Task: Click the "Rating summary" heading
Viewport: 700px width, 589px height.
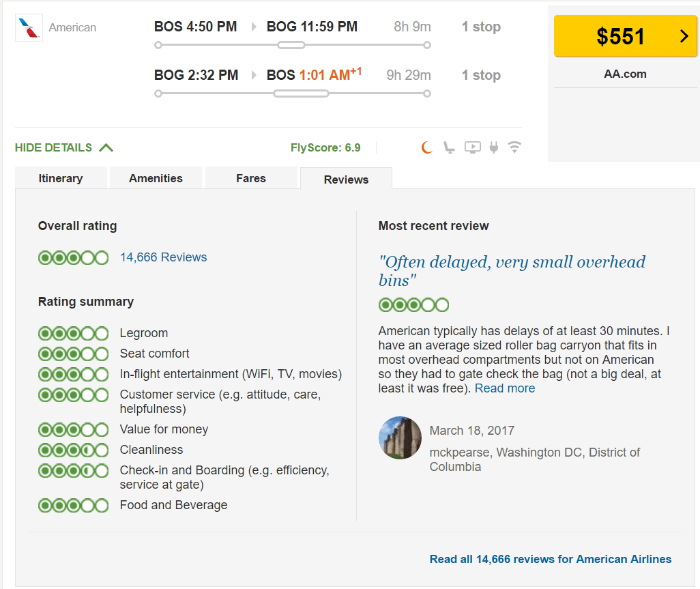Action: pos(86,302)
